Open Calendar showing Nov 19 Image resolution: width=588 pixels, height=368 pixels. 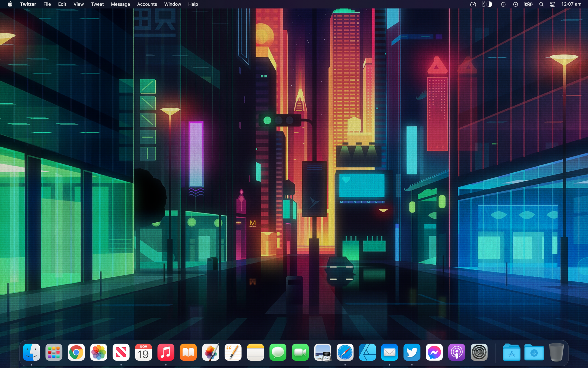point(143,352)
